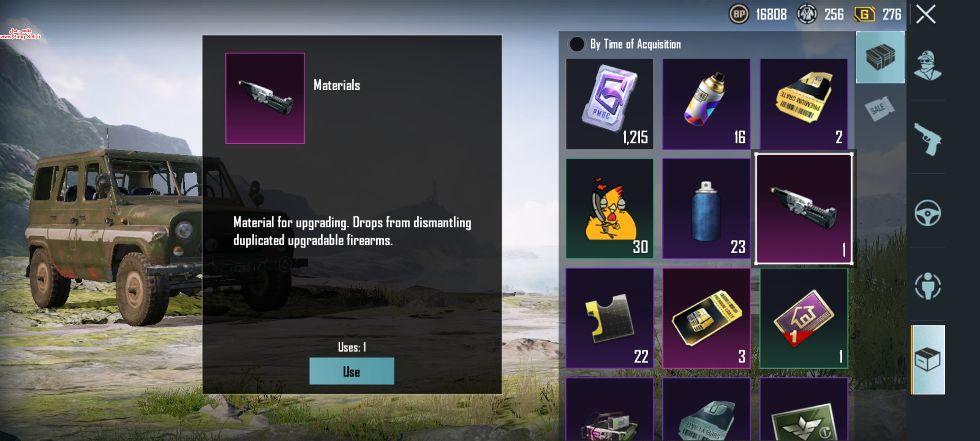Viewport: 980px width, 441px height.
Task: Select the black ticket item with 22
Action: coord(610,318)
